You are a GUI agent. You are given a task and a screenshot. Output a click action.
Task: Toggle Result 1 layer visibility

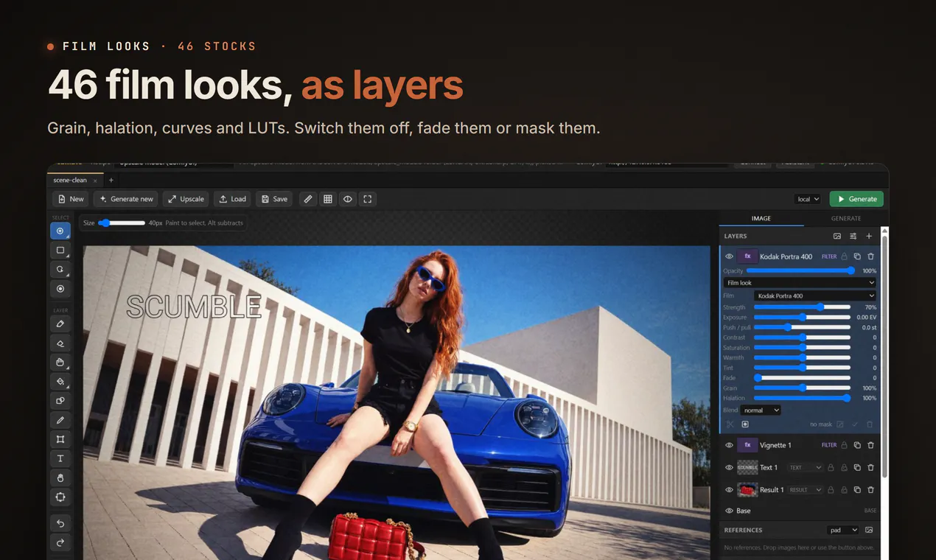click(729, 489)
